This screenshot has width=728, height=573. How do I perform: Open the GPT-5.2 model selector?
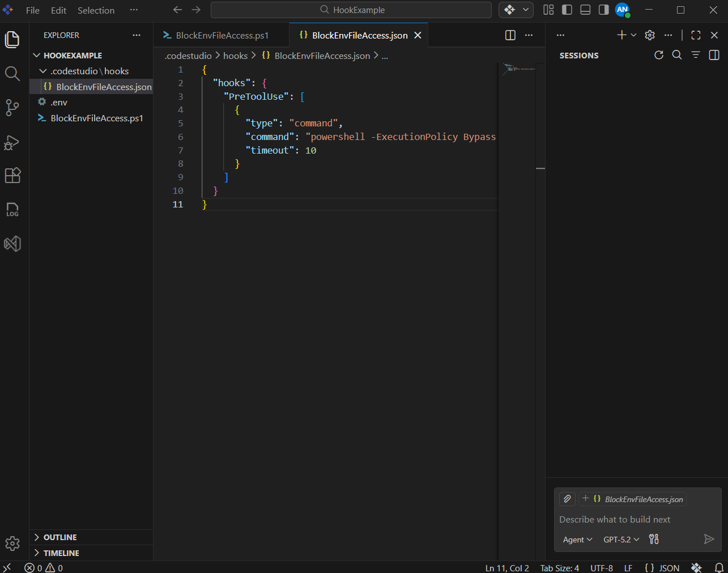point(620,539)
